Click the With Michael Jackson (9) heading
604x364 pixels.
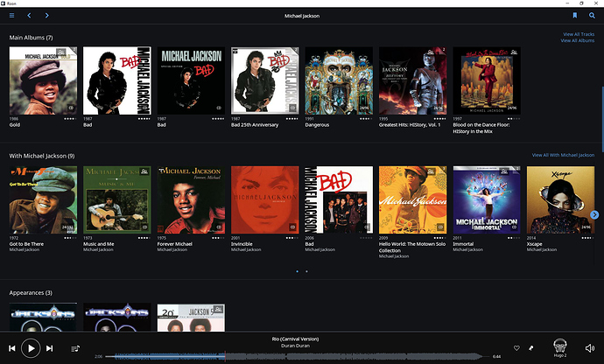[42, 156]
